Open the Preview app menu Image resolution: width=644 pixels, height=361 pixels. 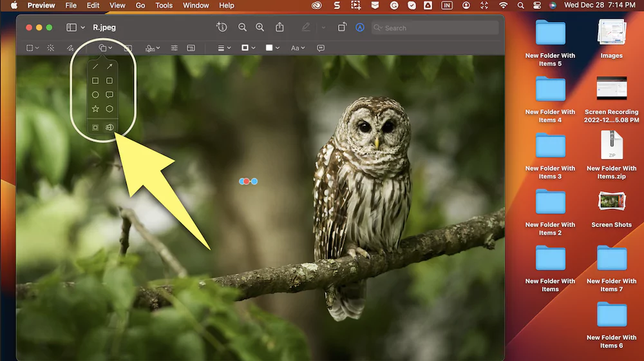tap(41, 5)
